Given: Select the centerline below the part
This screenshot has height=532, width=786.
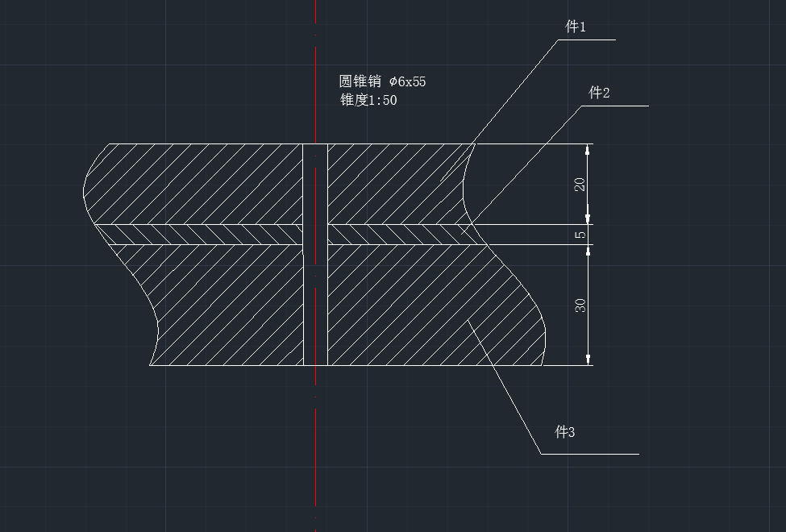Looking at the screenshot, I should pyautogui.click(x=315, y=451).
